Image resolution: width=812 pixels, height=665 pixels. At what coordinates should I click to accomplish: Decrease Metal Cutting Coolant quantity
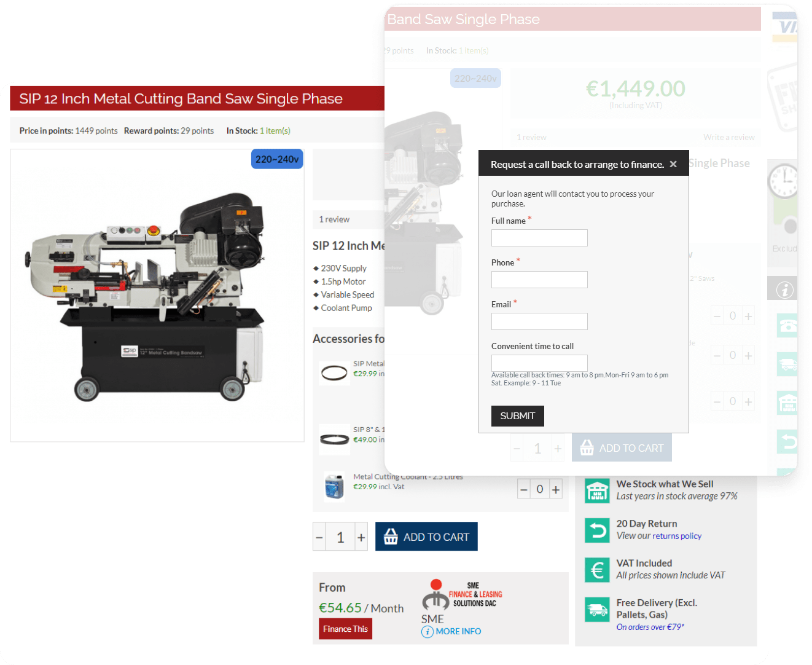pos(524,489)
